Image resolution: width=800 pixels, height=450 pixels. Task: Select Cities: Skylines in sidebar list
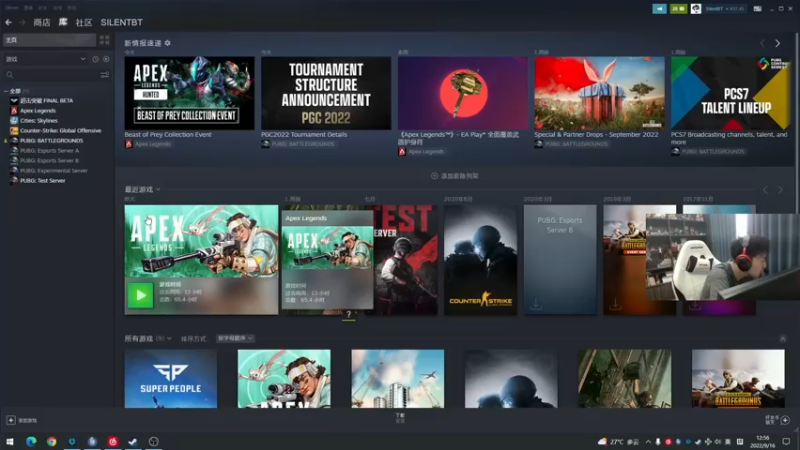pos(39,121)
